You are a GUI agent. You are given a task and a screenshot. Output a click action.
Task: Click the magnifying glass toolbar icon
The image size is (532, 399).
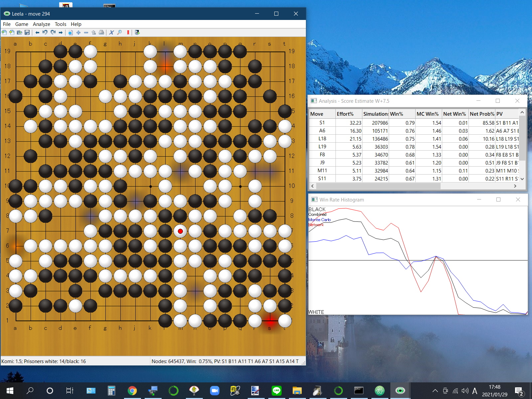click(x=120, y=33)
